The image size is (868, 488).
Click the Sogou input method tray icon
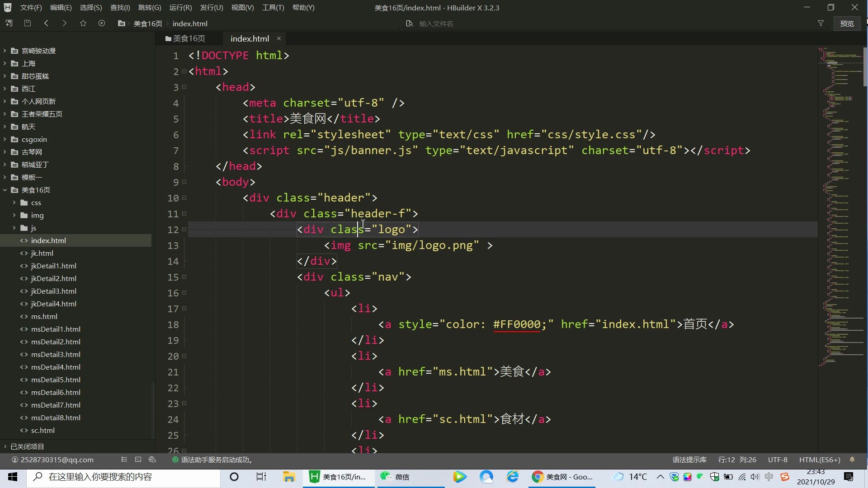(x=785, y=477)
